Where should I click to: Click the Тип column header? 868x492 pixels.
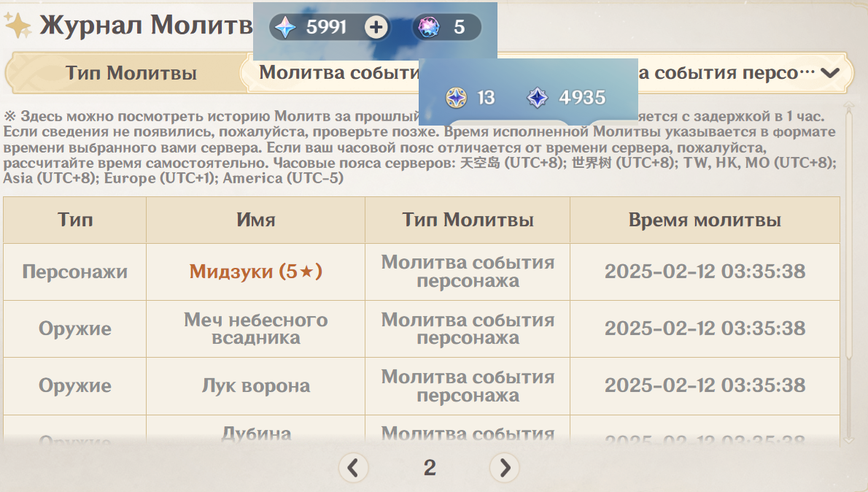pos(74,220)
